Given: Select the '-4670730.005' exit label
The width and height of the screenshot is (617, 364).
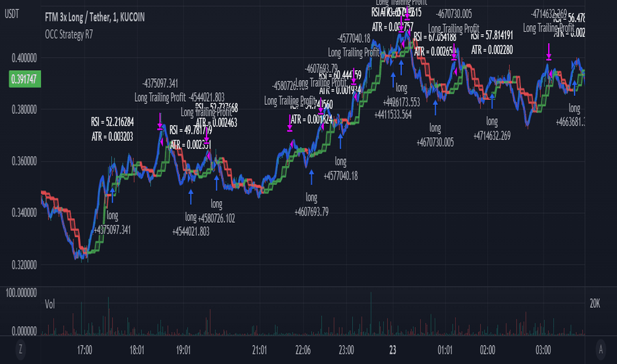Looking at the screenshot, I should pyautogui.click(x=453, y=14).
